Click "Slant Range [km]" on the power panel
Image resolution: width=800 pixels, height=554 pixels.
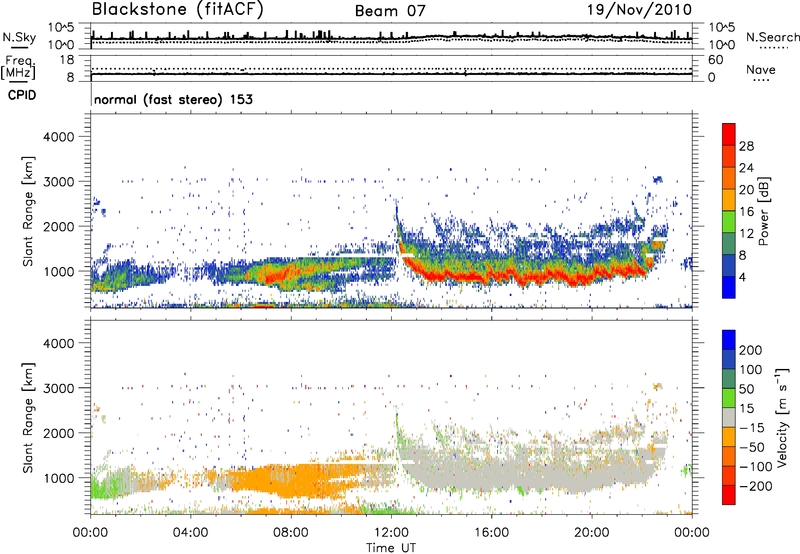tap(29, 211)
